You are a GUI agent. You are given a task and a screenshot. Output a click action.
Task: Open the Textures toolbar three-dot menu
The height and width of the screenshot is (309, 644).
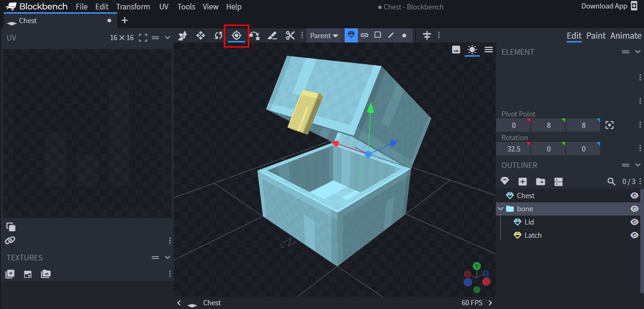point(170,274)
